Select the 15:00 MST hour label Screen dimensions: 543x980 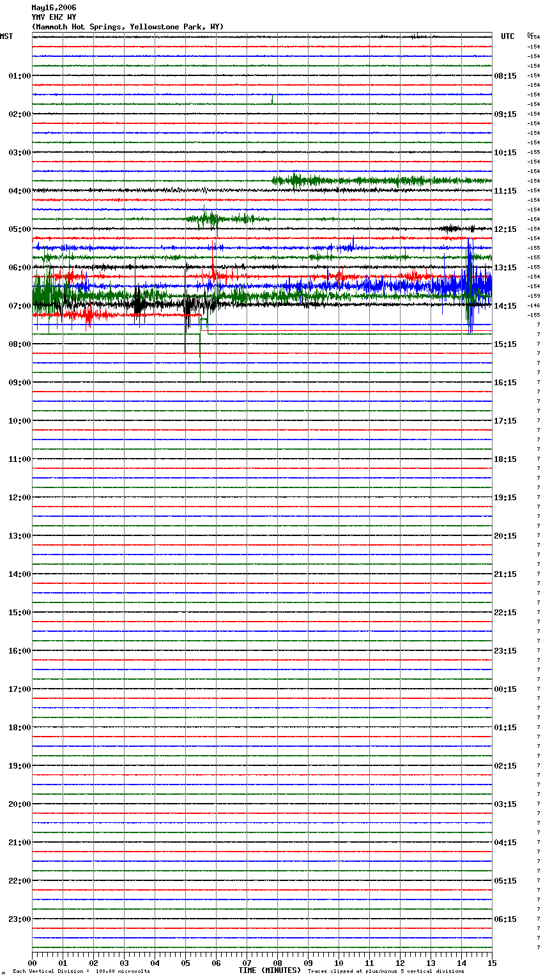(x=20, y=613)
